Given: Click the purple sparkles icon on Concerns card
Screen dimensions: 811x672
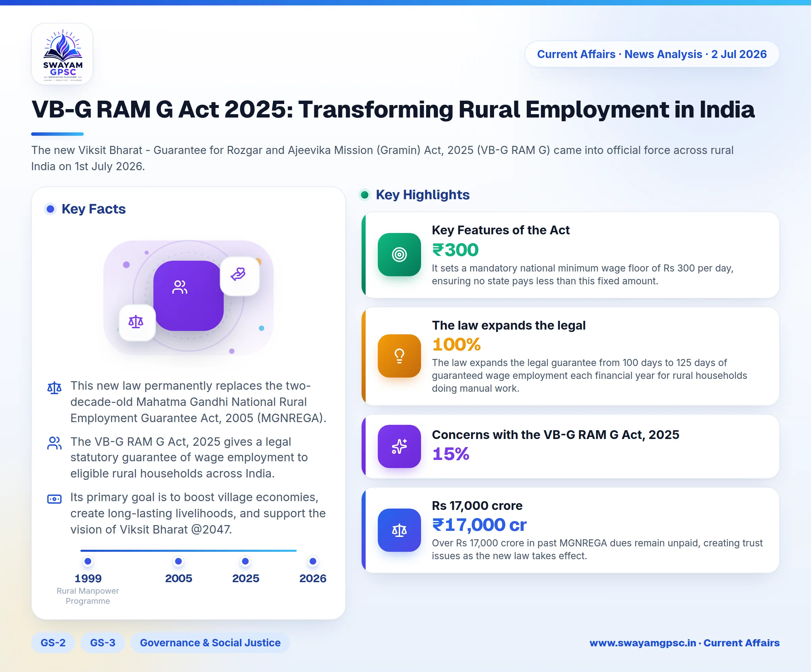Looking at the screenshot, I should pyautogui.click(x=399, y=446).
